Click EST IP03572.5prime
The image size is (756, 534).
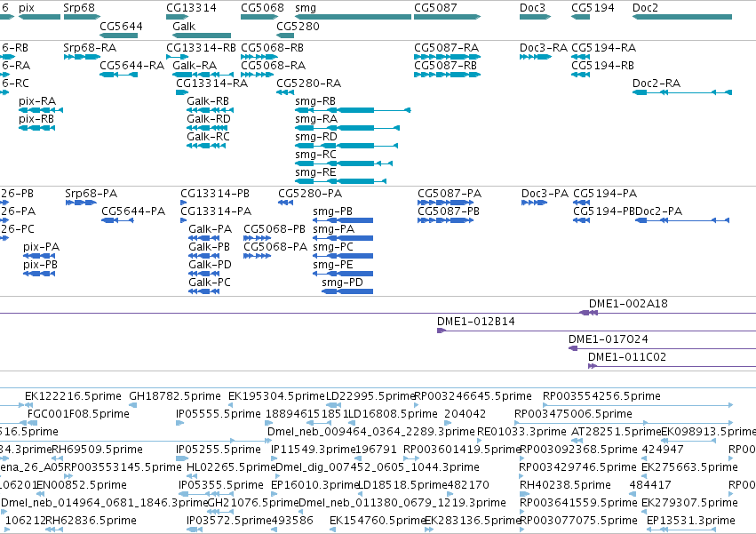click(x=228, y=521)
